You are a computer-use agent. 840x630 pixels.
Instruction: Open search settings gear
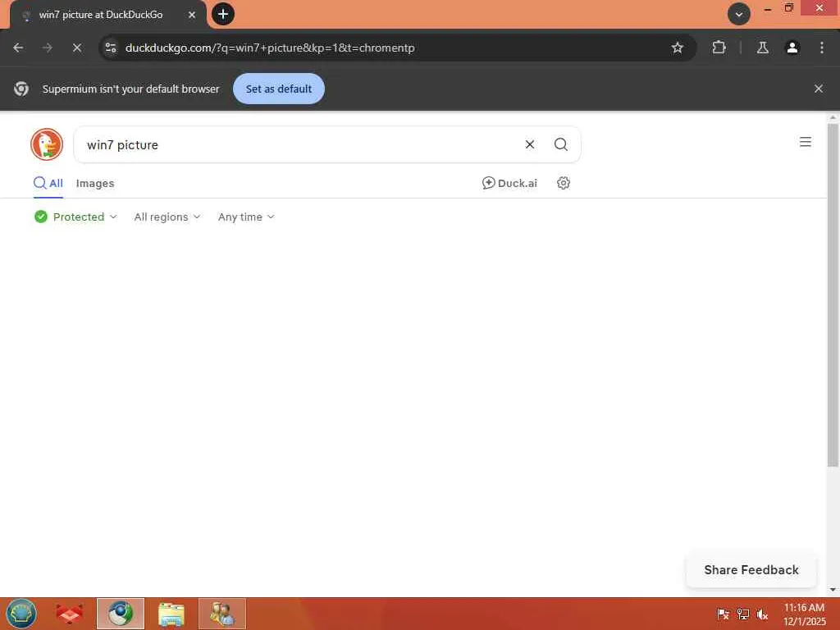[x=563, y=183]
